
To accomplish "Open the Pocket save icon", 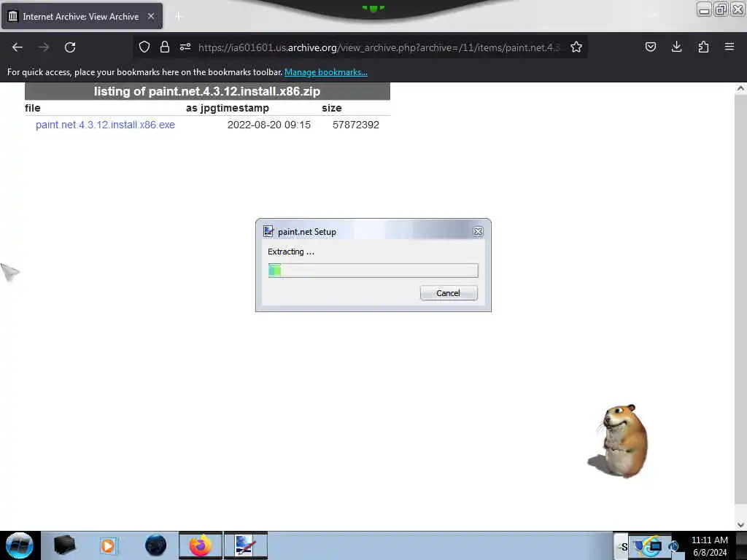I will pos(651,47).
